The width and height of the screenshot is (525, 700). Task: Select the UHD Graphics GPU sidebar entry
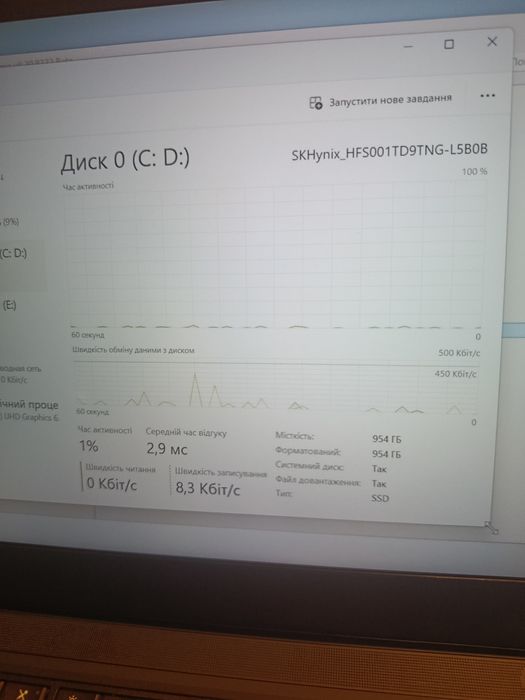point(29,411)
